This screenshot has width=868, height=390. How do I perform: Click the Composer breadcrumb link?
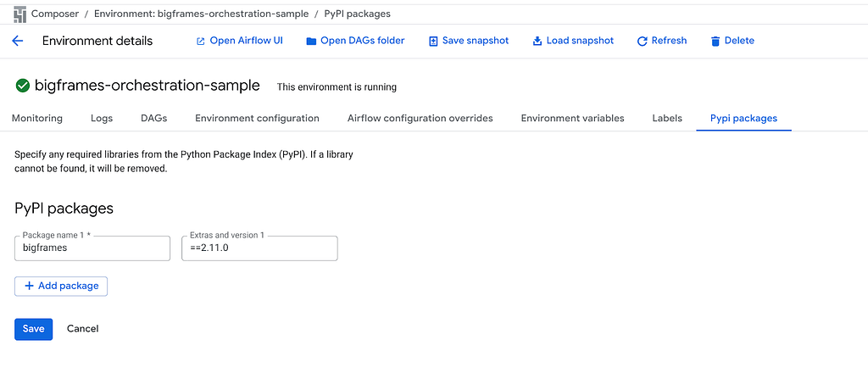pos(55,14)
